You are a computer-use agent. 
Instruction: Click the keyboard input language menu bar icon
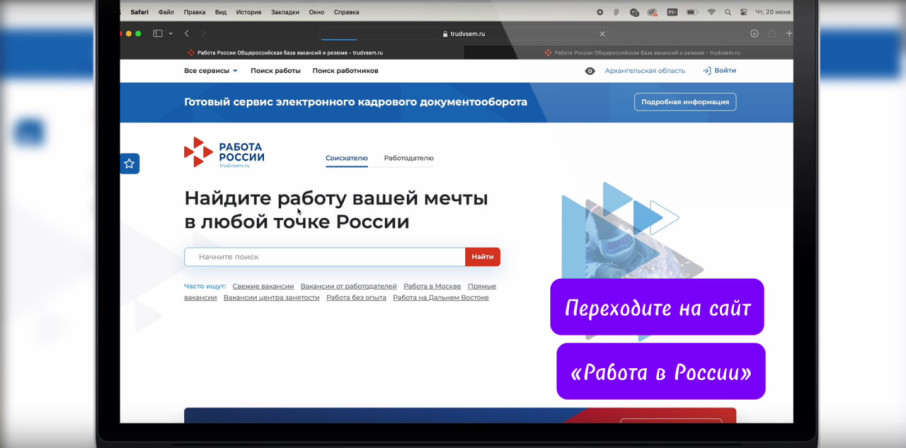[672, 12]
